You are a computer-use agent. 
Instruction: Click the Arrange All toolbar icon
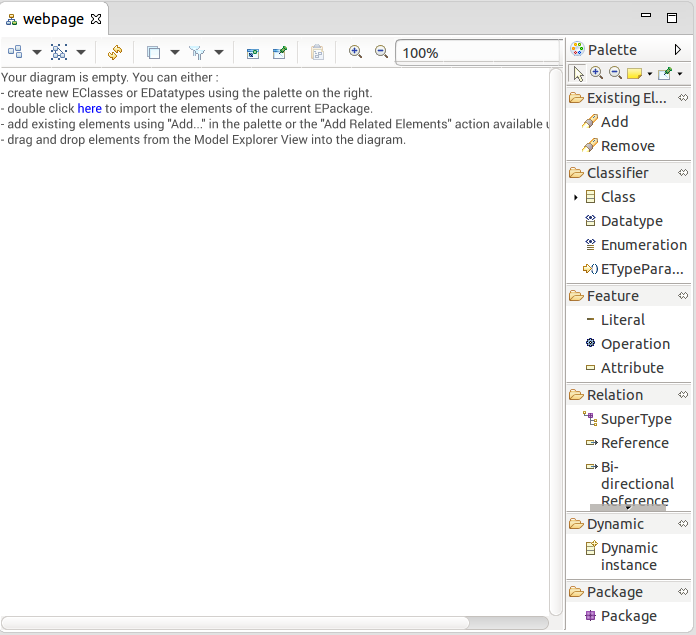[15, 52]
